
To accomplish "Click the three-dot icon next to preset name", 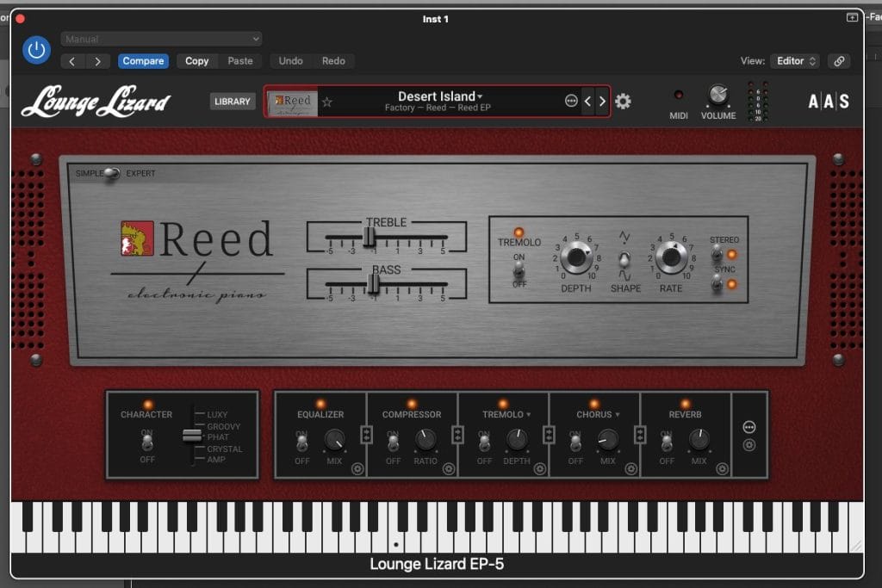I will [571, 101].
